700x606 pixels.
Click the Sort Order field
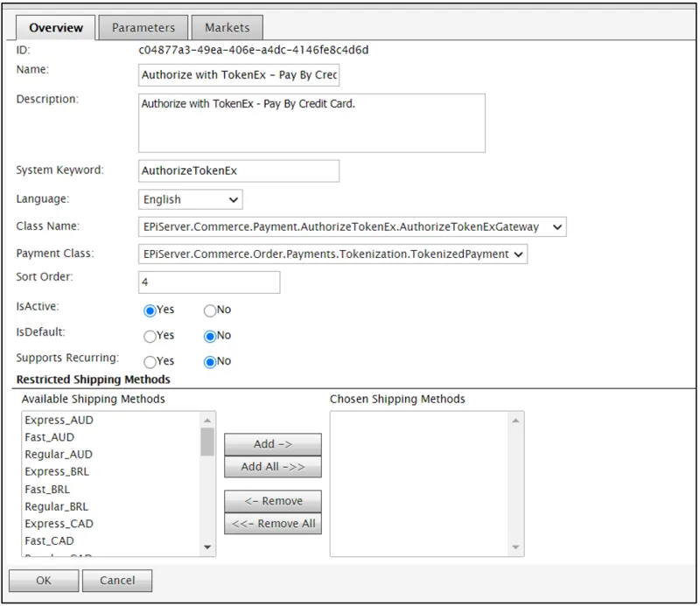pos(209,282)
